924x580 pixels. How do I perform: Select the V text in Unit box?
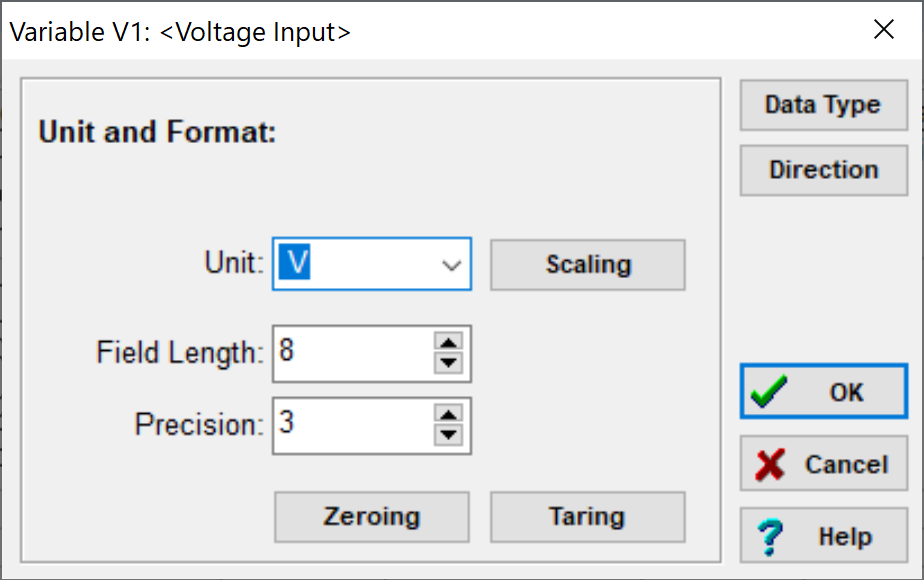[x=297, y=263]
